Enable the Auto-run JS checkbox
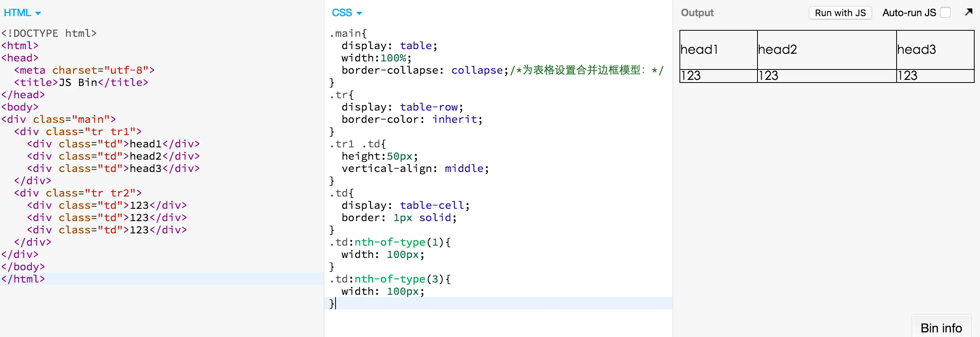The image size is (980, 337). click(x=945, y=13)
